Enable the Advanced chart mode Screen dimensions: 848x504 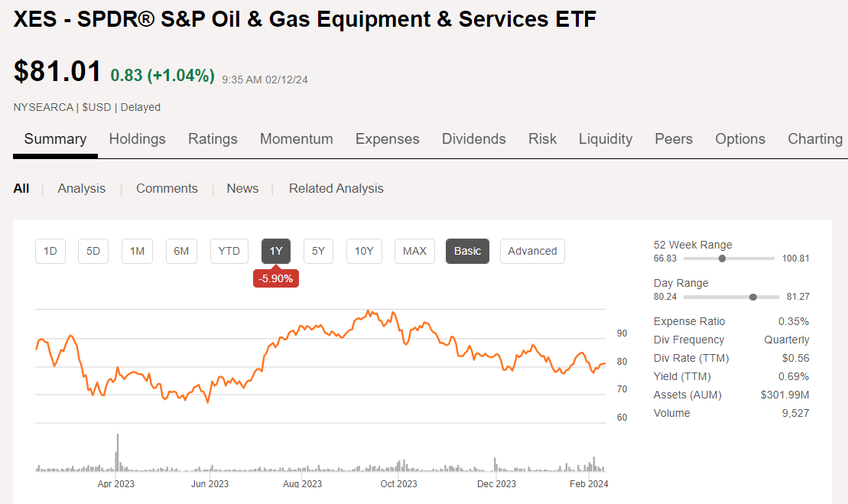coord(532,251)
